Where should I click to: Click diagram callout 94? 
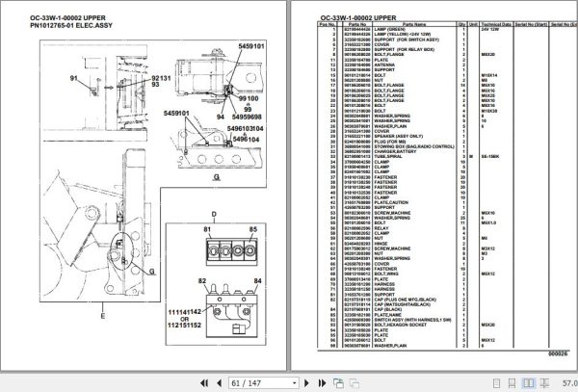[x=221, y=117]
